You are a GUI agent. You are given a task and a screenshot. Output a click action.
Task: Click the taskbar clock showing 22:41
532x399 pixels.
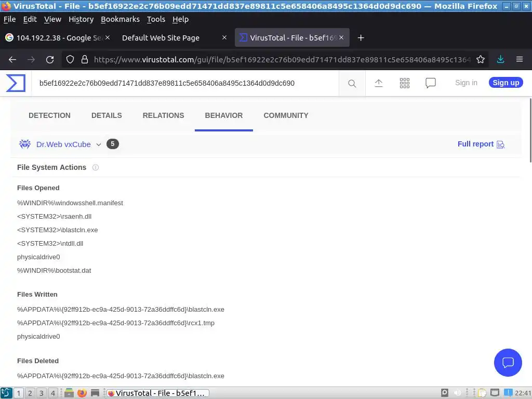(523, 393)
